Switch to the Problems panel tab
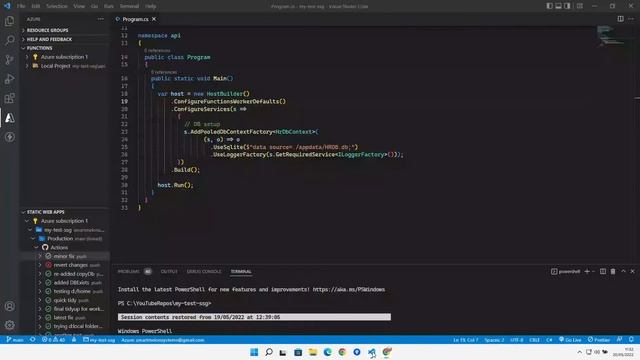 click(x=129, y=271)
